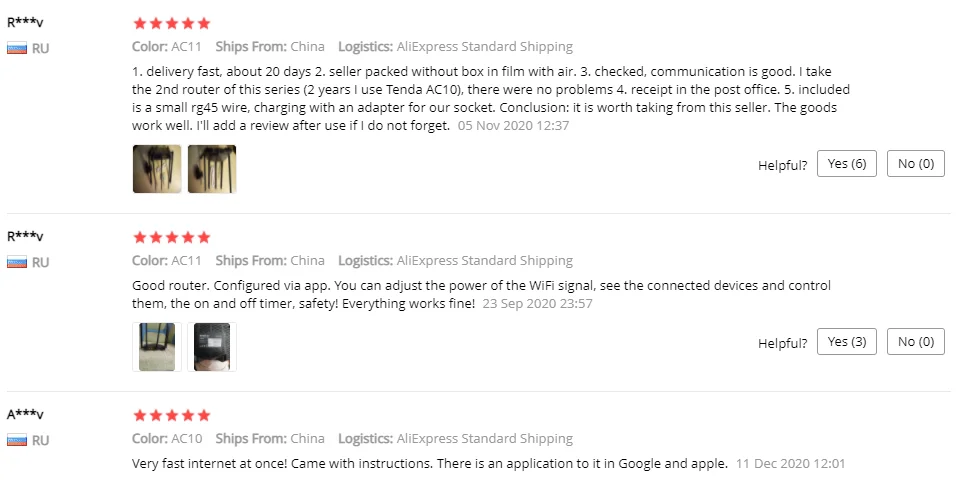Mark the review helpful with Yes (6)
This screenshot has height=481, width=961.
tap(846, 164)
